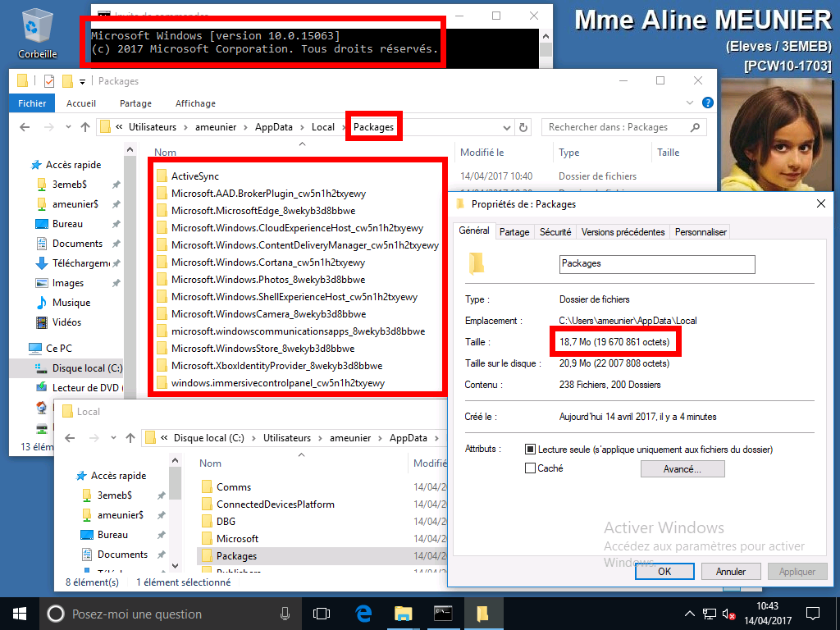840x630 pixels.
Task: Switch to the command prompt taskbar icon
Action: 443,614
